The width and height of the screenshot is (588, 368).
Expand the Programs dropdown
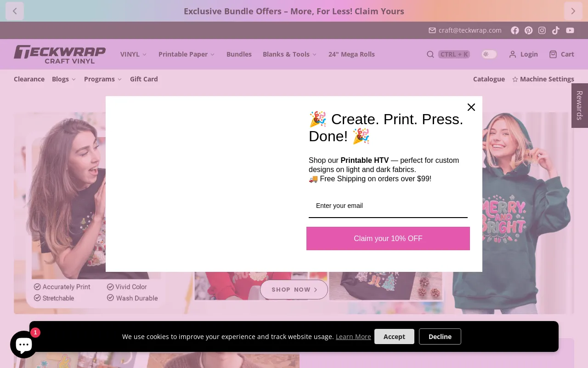coord(103,79)
